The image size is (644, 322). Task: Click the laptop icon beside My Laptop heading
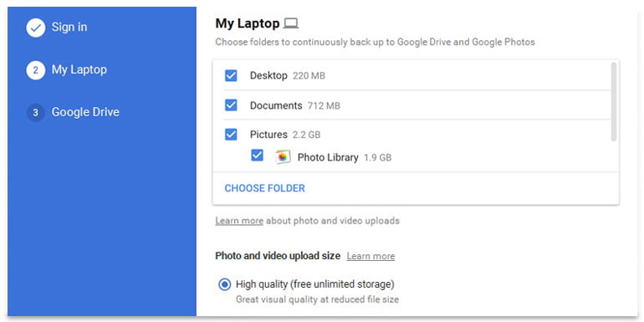[291, 23]
